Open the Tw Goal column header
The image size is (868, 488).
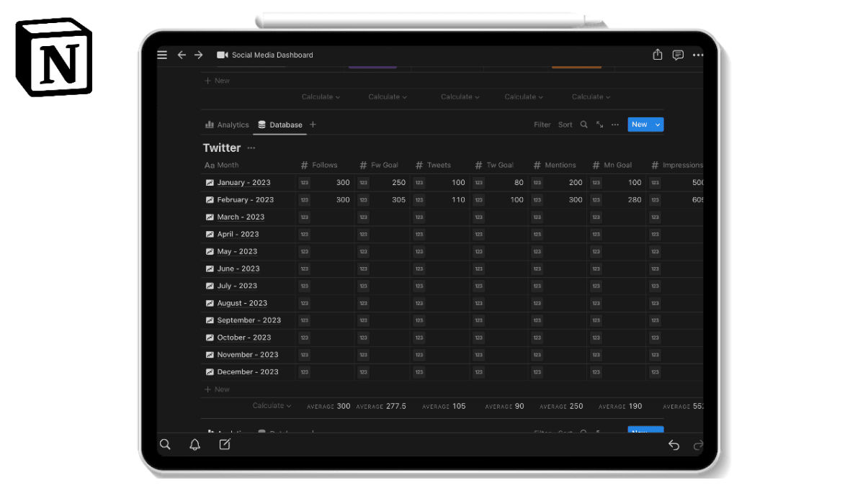[494, 165]
